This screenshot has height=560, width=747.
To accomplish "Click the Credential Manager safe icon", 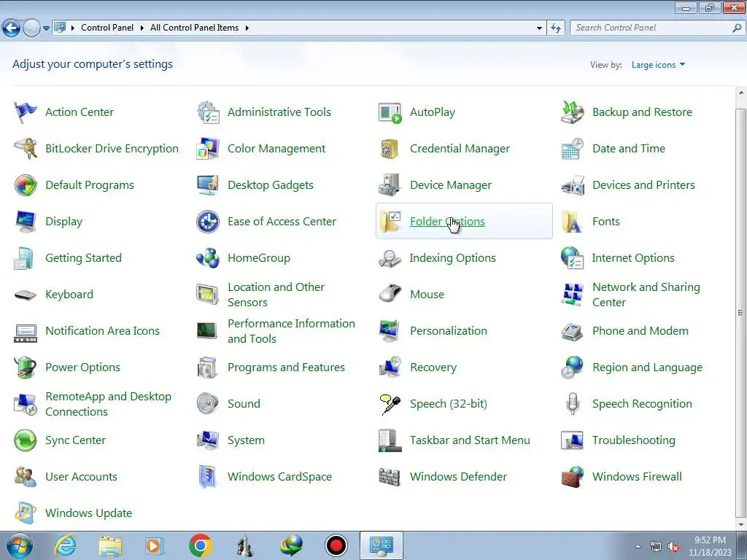I will point(390,149).
